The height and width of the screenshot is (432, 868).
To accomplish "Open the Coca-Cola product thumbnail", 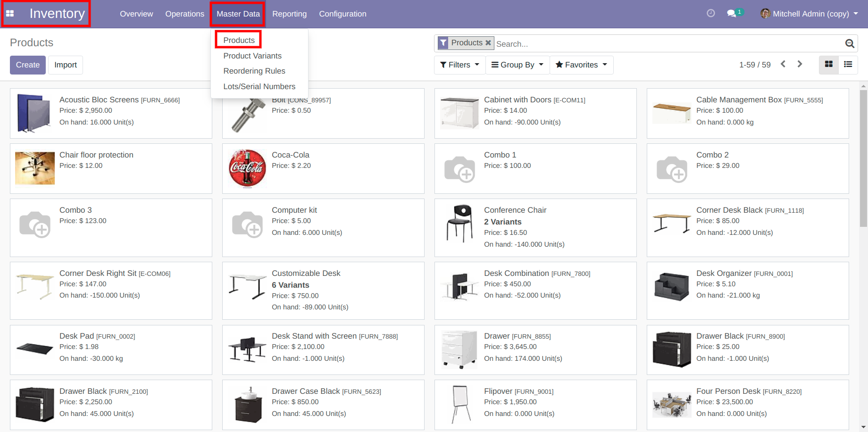I will tap(247, 168).
